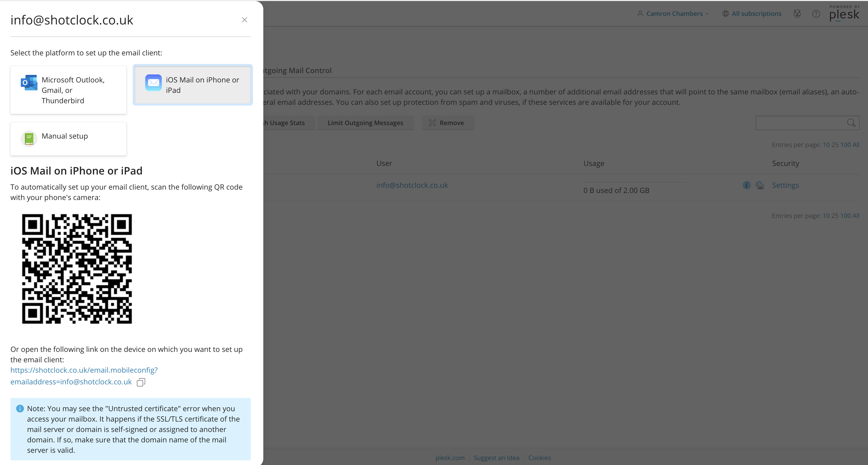Viewport: 868px width, 465px height.
Task: Click the globe icon beside All subscriptions
Action: 726,14
